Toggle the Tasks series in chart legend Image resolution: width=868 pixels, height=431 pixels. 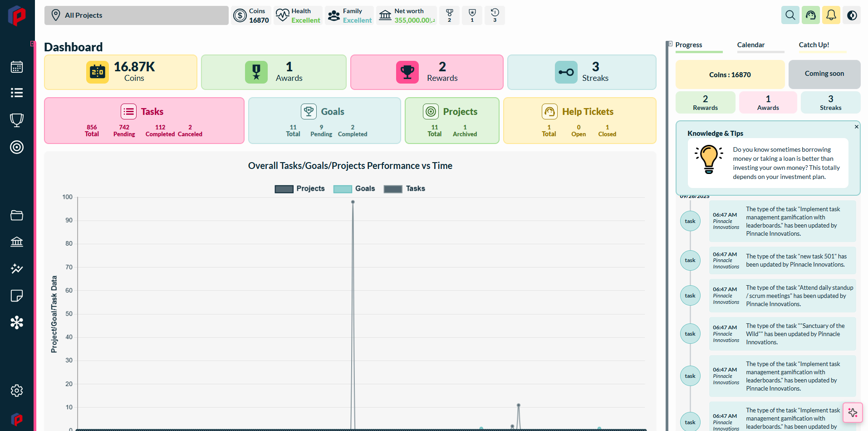click(x=404, y=188)
